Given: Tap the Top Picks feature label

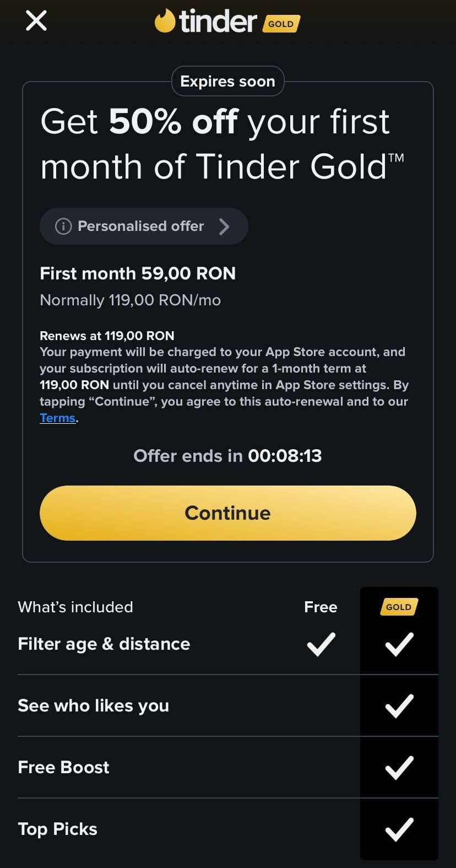Looking at the screenshot, I should point(57,829).
